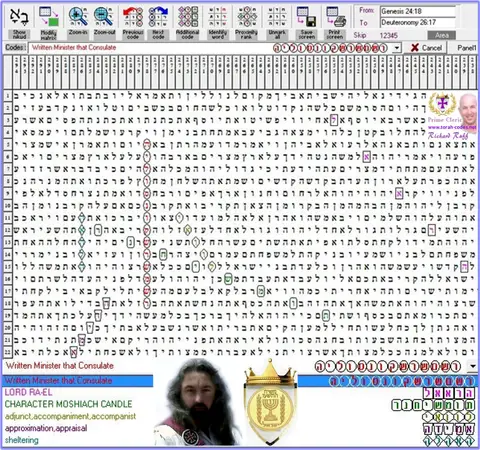Click the bald man photo at top right
This screenshot has width=480, height=450.
coord(468,109)
